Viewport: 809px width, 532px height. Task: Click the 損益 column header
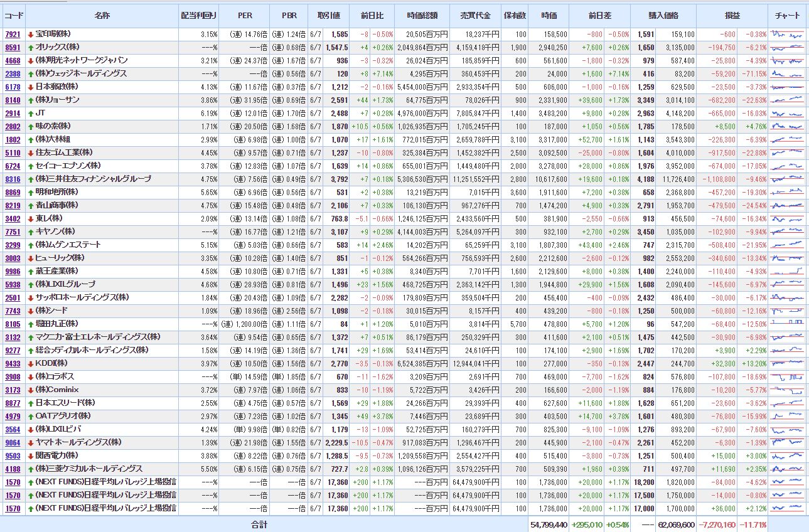click(x=732, y=16)
